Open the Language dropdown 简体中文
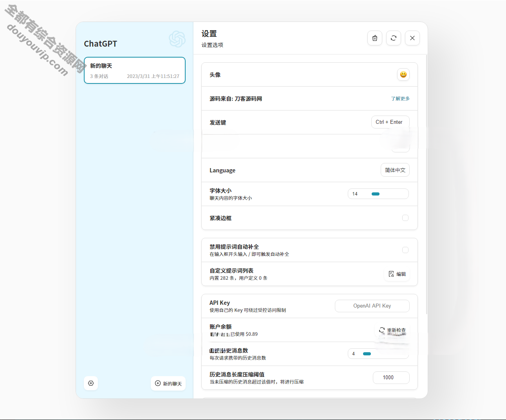Screen dimensions: 506x420 395,170
